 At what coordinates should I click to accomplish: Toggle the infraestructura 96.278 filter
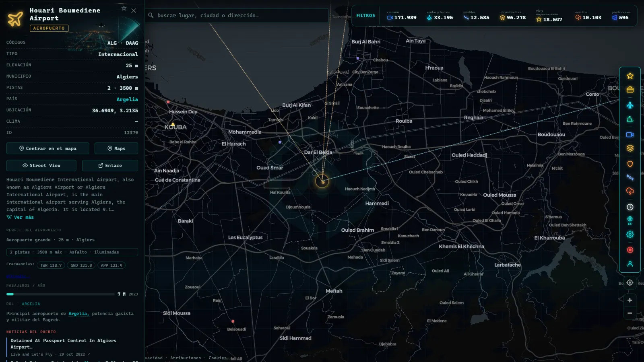tap(513, 16)
